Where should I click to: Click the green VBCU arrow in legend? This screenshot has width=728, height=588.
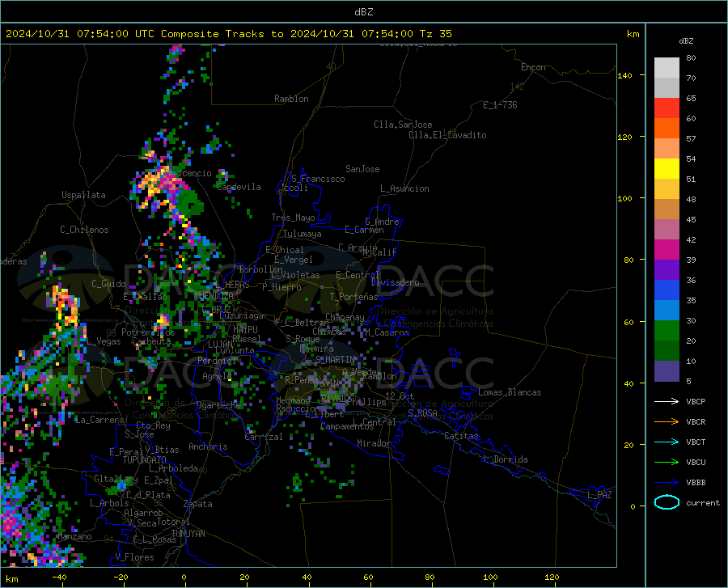667,463
